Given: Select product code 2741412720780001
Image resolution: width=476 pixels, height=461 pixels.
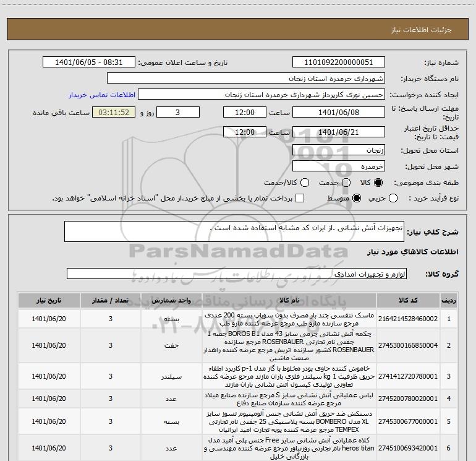Looking at the screenshot, I should click(408, 376).
